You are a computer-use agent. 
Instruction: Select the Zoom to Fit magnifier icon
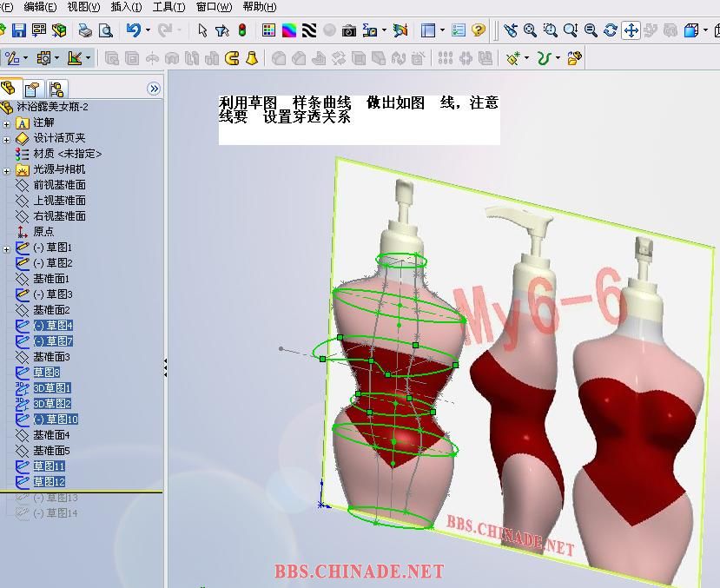pos(531,30)
